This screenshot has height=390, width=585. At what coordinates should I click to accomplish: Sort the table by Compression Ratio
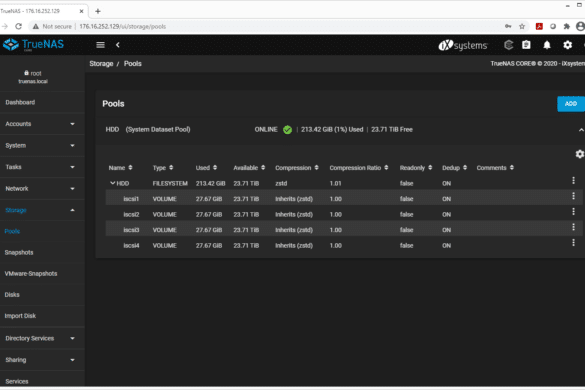click(359, 168)
